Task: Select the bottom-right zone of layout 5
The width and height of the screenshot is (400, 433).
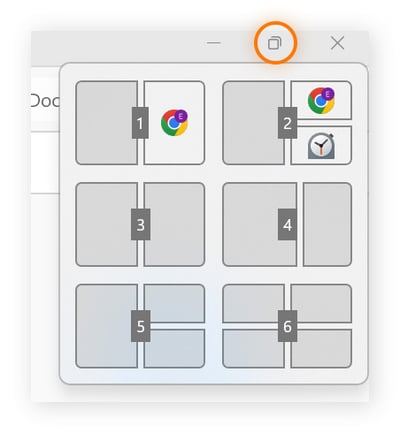Action: [x=174, y=349]
